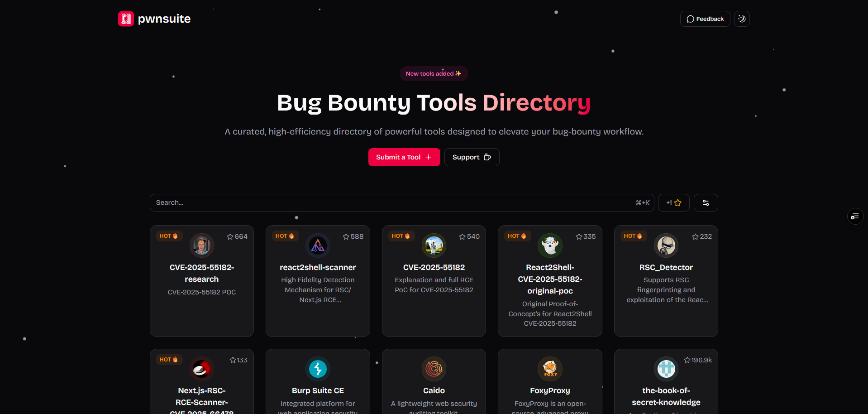
Task: Click the pwnsuite logo icon
Action: [126, 19]
